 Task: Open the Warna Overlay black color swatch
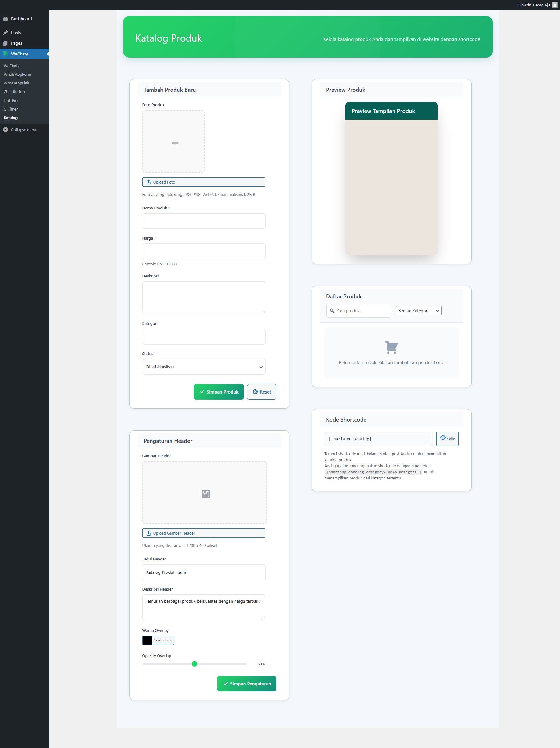(147, 640)
